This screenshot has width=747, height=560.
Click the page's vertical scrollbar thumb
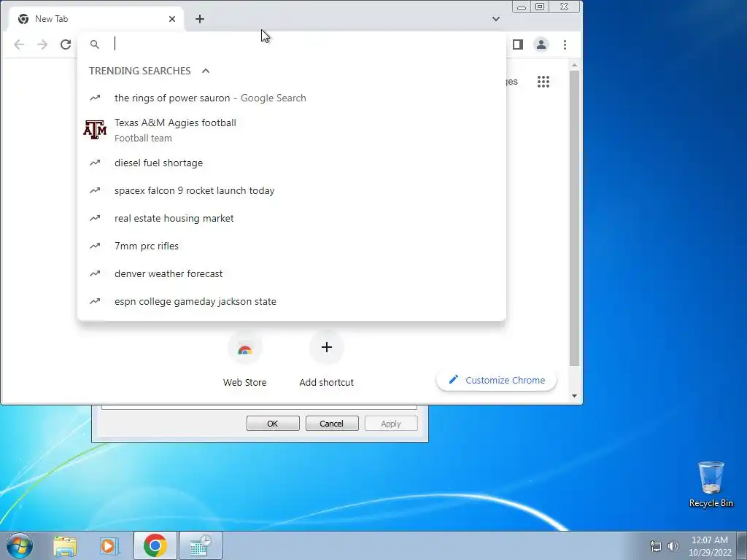click(575, 218)
